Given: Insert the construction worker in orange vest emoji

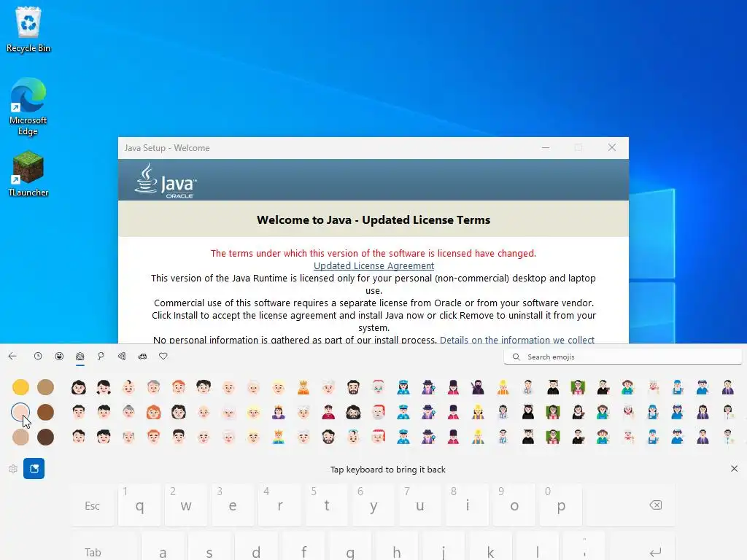Looking at the screenshot, I should point(503,387).
